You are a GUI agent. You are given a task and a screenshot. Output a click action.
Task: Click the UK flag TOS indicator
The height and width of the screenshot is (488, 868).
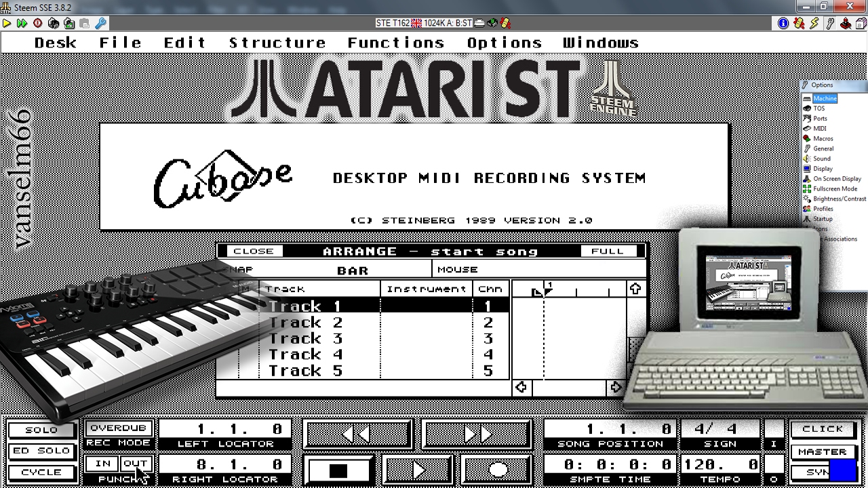click(416, 23)
